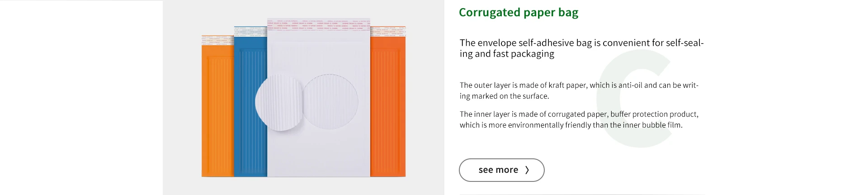Click the paragraph about the corrugated inner layer
The image size is (868, 195).
(x=579, y=119)
